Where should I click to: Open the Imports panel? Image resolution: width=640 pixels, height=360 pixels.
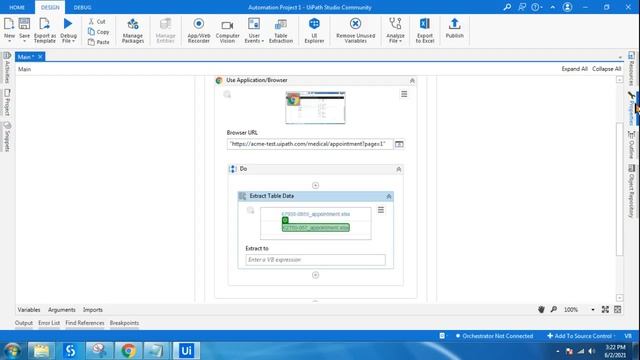point(93,310)
